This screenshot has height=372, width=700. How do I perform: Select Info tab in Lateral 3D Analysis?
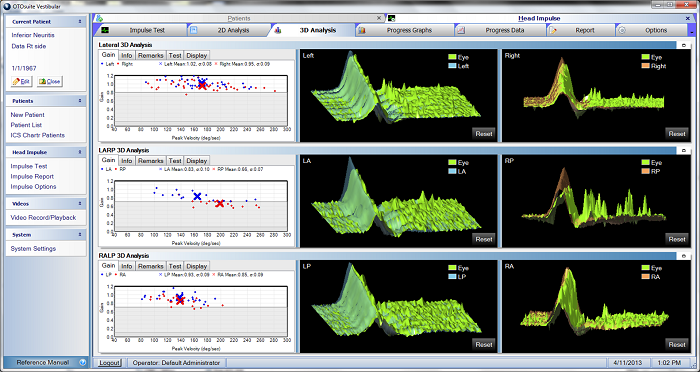tap(127, 55)
